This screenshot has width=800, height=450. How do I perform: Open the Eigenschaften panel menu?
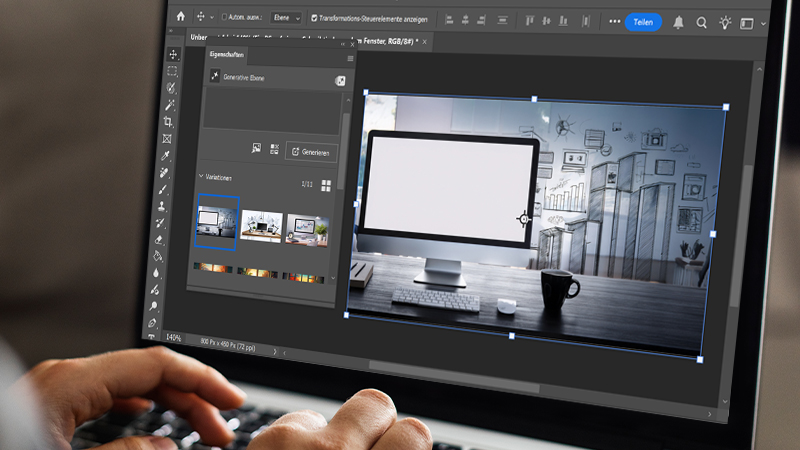point(350,59)
